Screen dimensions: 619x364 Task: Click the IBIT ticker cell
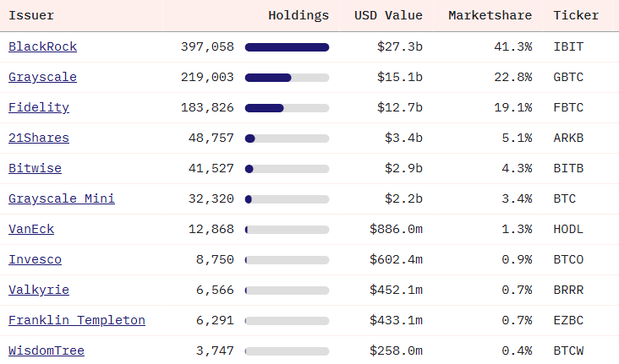(568, 46)
